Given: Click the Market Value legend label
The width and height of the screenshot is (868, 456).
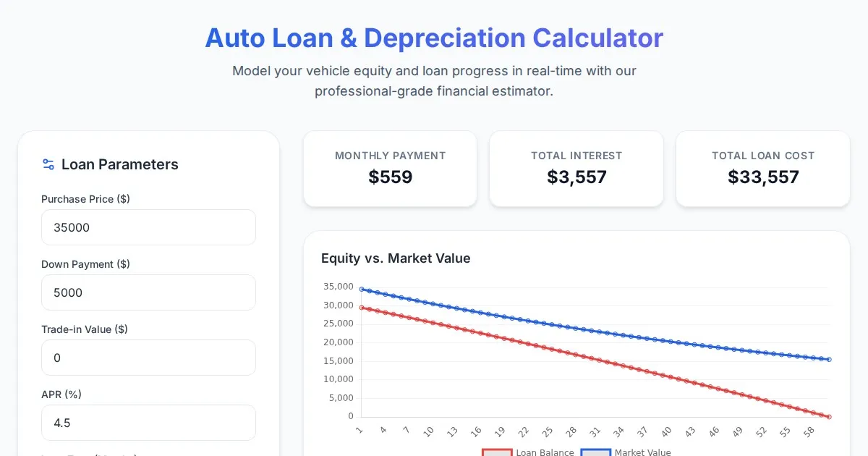Looking at the screenshot, I should click(642, 452).
